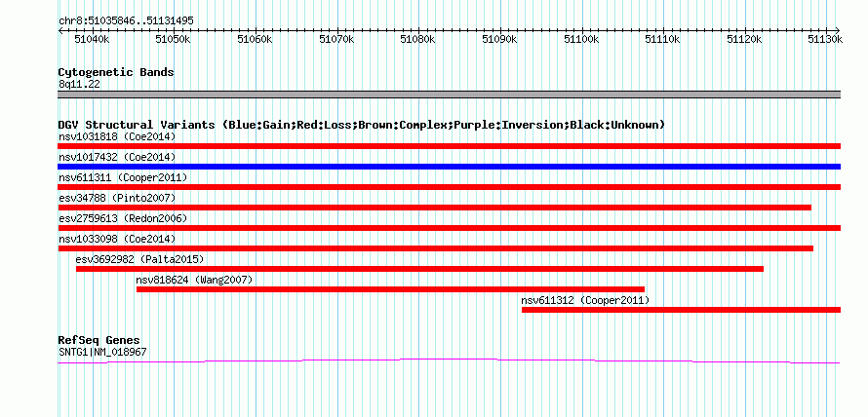Select the red bar of esv34788
Image resolution: width=868 pixels, height=417 pixels.
pos(435,208)
